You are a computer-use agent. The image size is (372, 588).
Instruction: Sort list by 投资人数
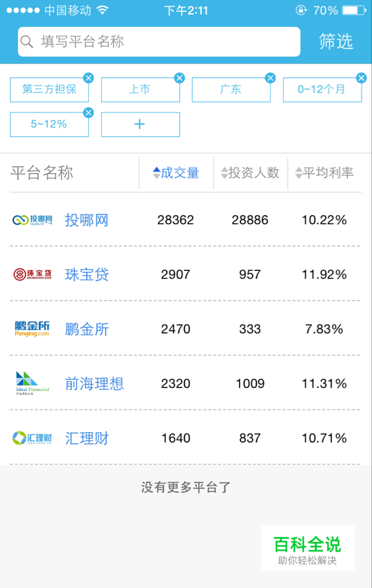[250, 173]
